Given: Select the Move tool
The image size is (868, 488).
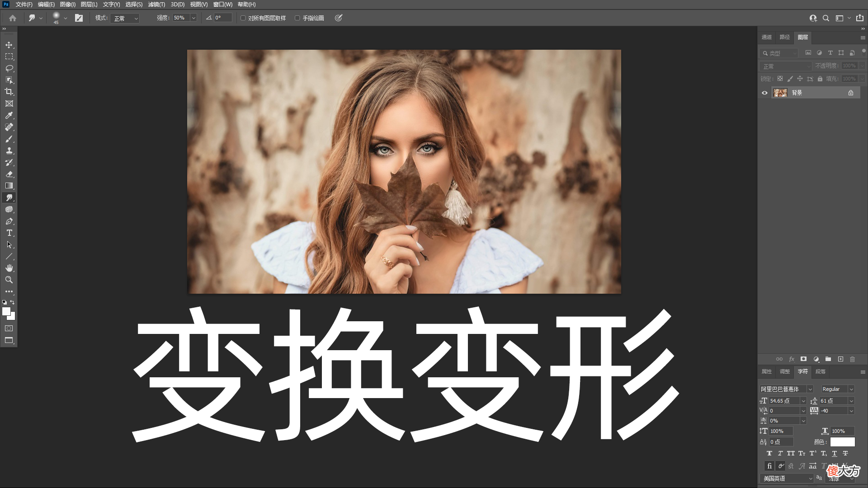Looking at the screenshot, I should [x=9, y=45].
